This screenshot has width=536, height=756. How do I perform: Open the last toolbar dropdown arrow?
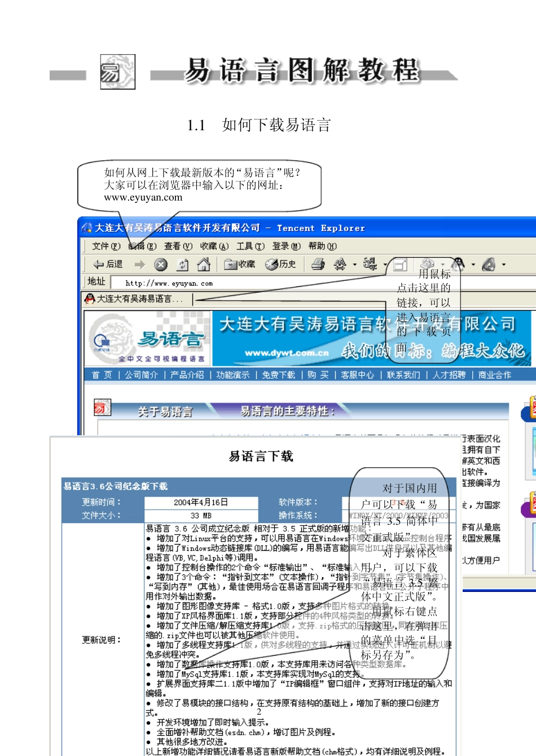coord(504,264)
